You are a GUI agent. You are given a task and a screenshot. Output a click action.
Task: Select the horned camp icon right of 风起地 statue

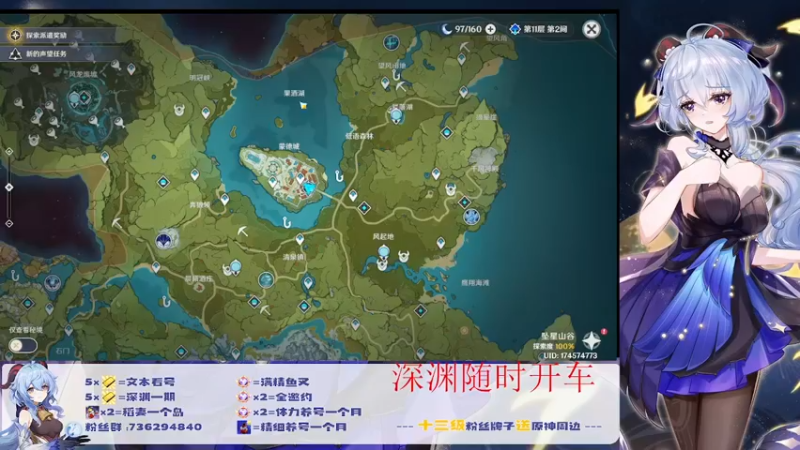click(404, 255)
